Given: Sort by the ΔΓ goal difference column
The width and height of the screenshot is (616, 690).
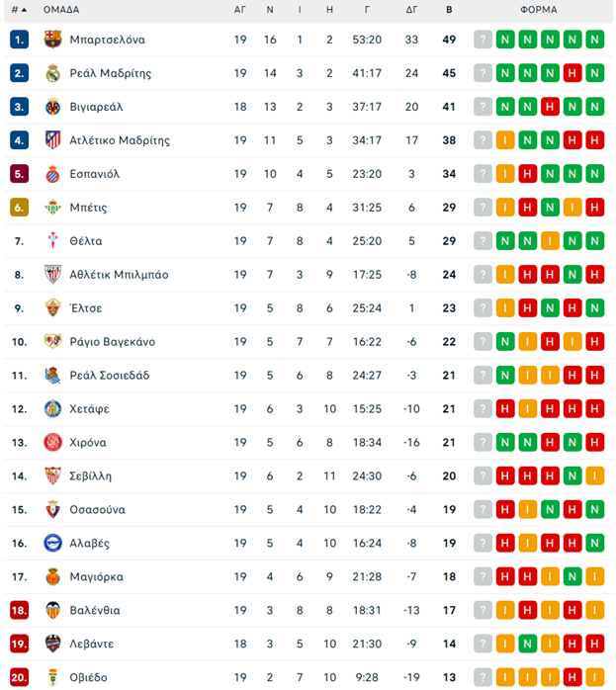Looking at the screenshot, I should coord(411,10).
